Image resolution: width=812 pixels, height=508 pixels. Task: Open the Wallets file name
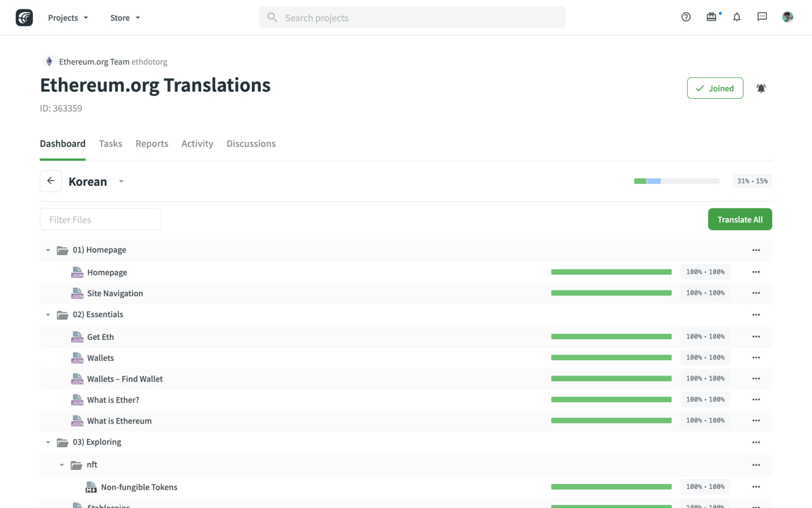click(100, 358)
